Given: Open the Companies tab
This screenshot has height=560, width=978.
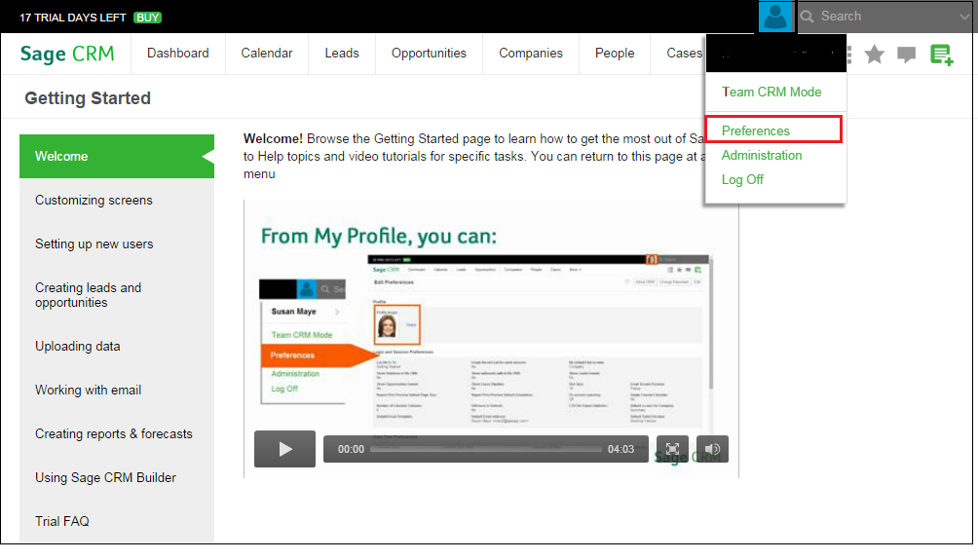Looking at the screenshot, I should pos(530,54).
